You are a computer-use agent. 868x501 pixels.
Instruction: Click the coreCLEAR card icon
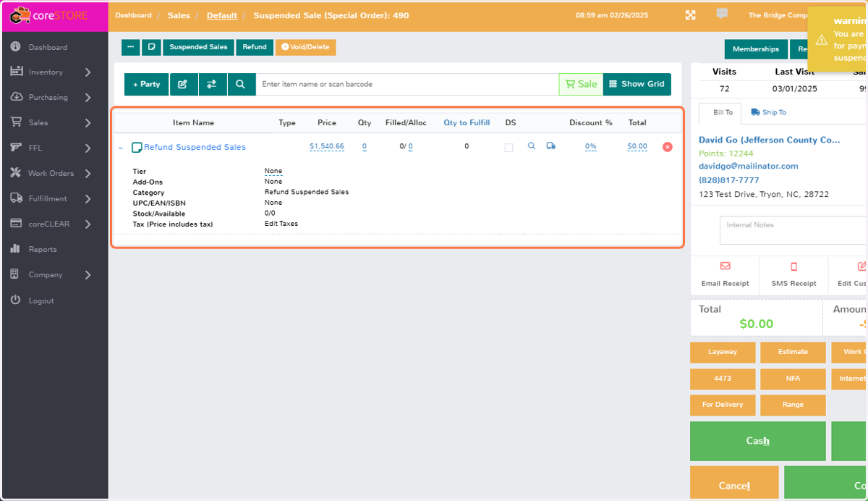[15, 224]
